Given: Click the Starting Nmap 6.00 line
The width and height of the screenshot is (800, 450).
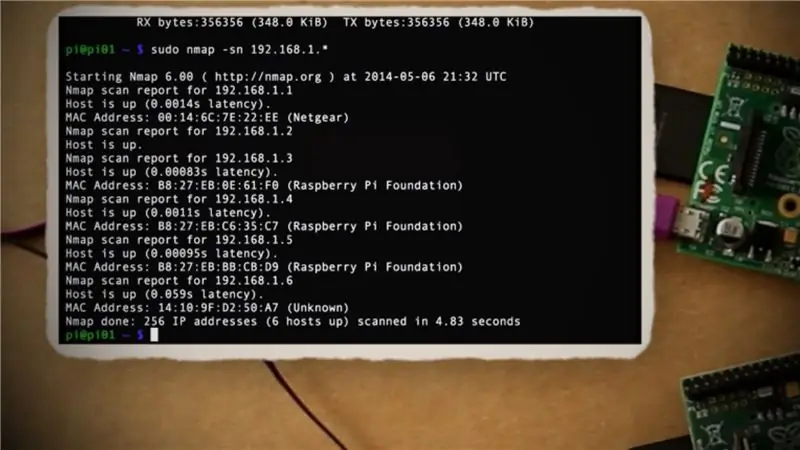Looking at the screenshot, I should (286, 77).
